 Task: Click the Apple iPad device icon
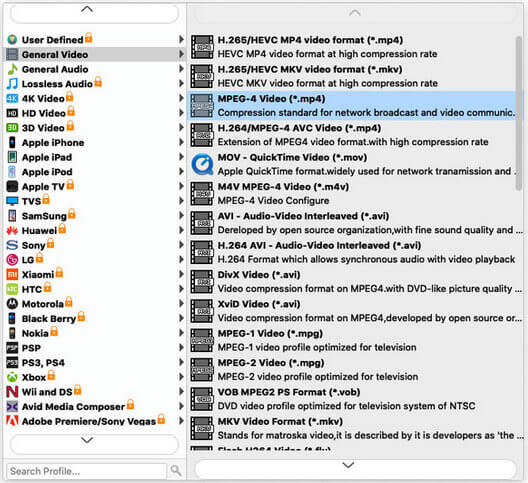[x=12, y=157]
